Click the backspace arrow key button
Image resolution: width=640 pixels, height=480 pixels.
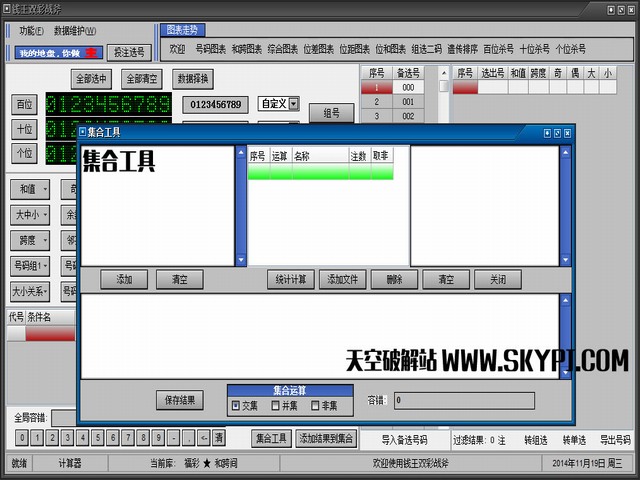point(203,437)
